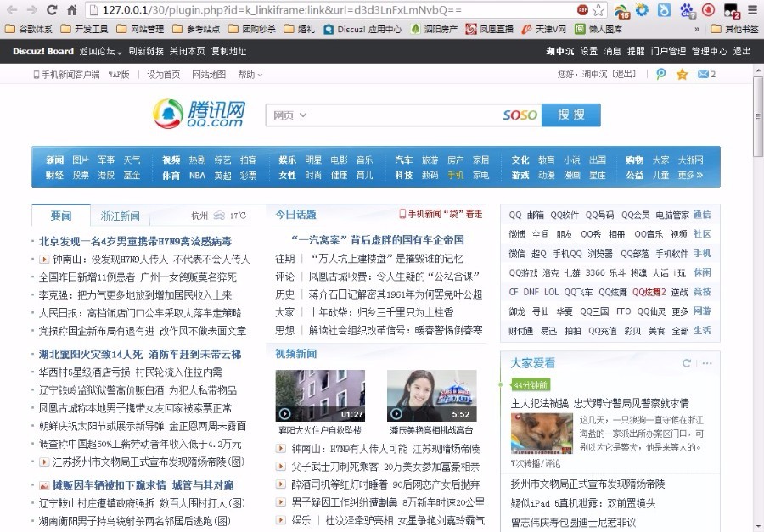Click 设为首页 link
Screen dimensions: 764x532
(x=163, y=75)
